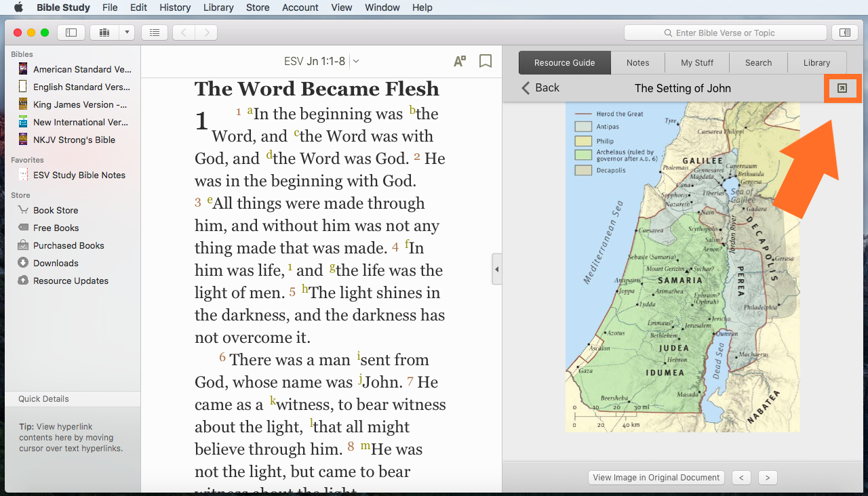
Task: Go back from The Setting of John
Action: click(540, 88)
